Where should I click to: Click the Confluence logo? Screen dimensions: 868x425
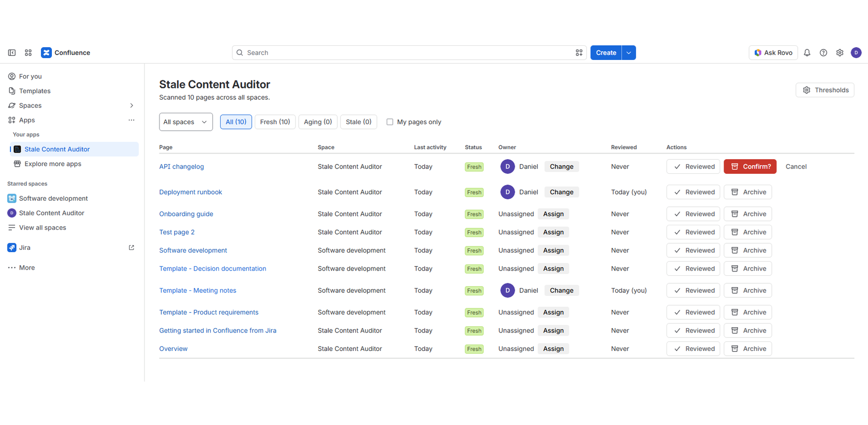[x=66, y=53]
